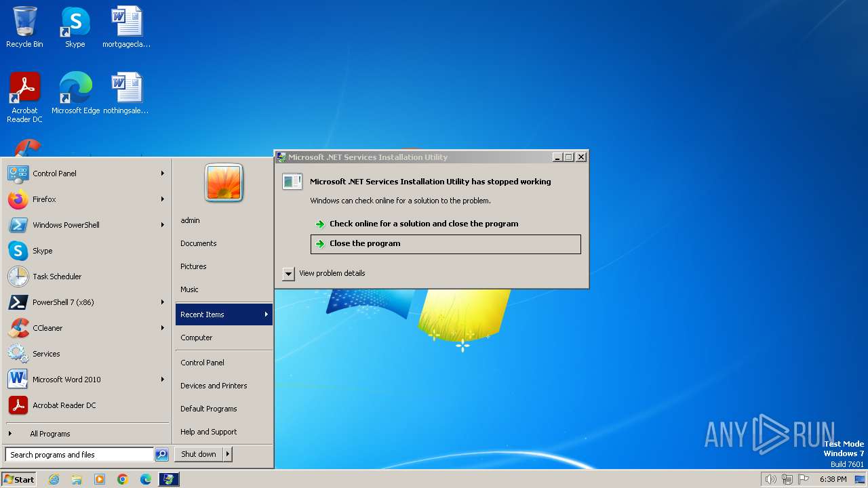Click Show desktop button at taskbar end

860,479
